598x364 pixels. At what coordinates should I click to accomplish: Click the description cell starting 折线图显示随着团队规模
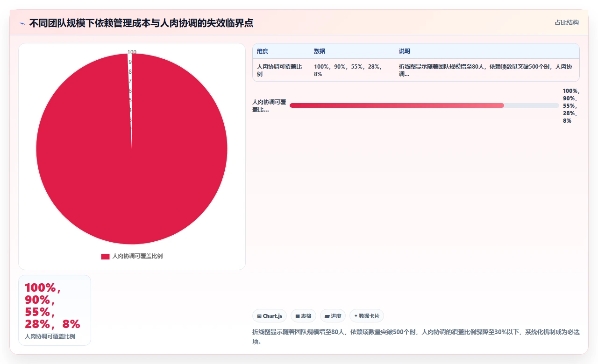486,70
